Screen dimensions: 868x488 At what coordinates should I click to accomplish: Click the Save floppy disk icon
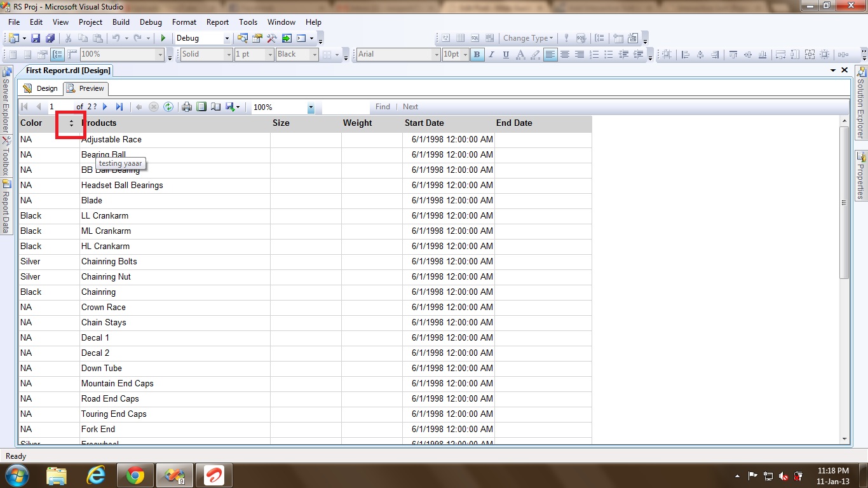(36, 38)
